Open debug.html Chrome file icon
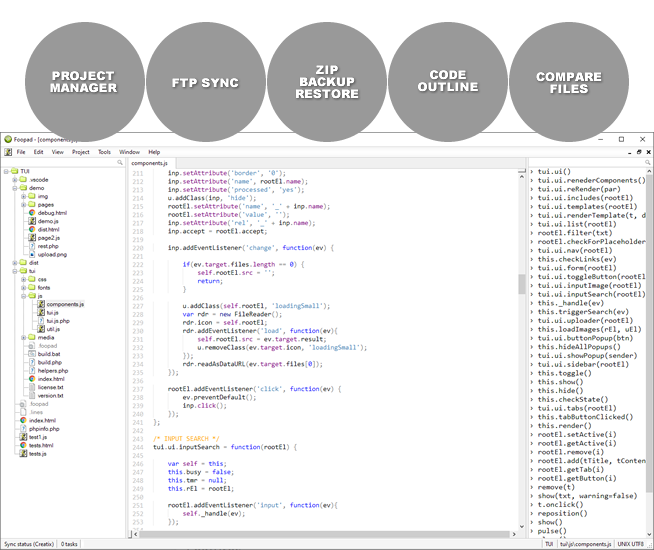 (32, 213)
